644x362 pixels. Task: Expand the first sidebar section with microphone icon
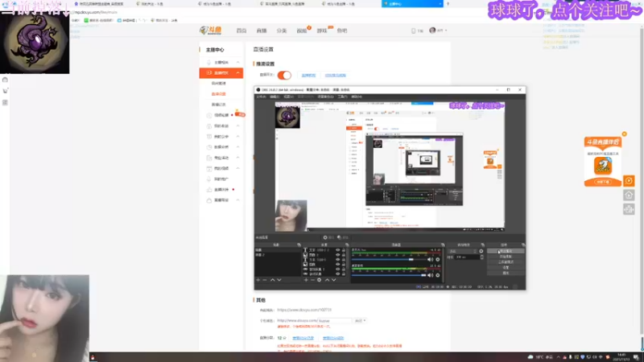tap(237, 63)
